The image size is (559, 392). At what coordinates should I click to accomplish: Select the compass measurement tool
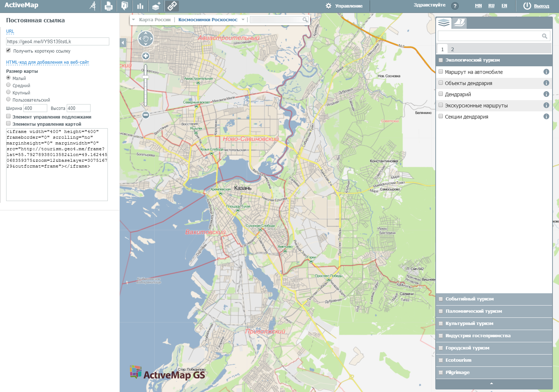93,6
